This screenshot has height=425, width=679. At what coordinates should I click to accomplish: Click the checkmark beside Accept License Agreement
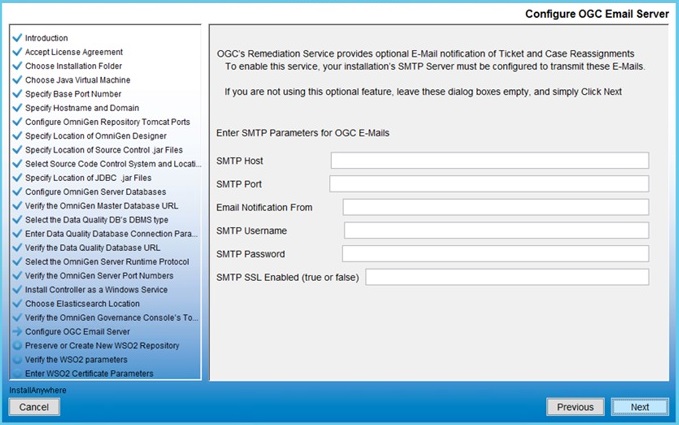tap(17, 52)
